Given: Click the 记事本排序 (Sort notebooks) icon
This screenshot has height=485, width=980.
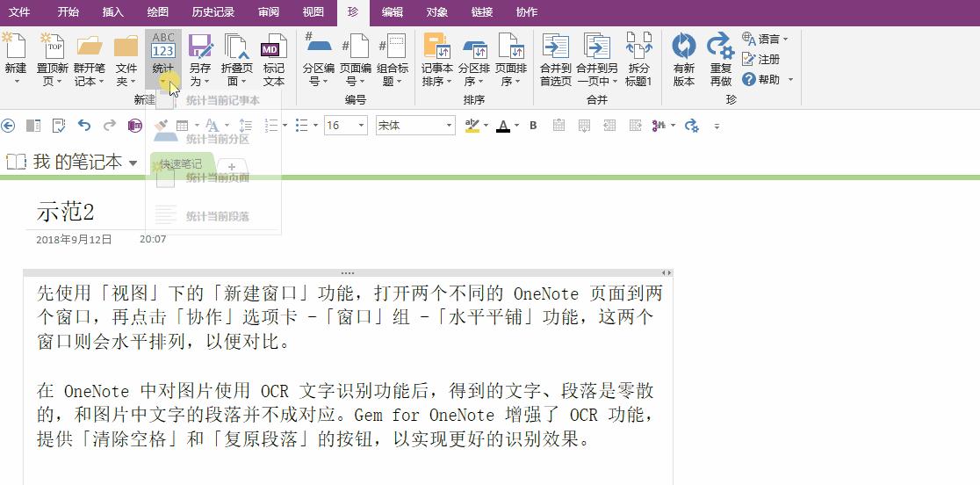Looking at the screenshot, I should click(x=437, y=46).
